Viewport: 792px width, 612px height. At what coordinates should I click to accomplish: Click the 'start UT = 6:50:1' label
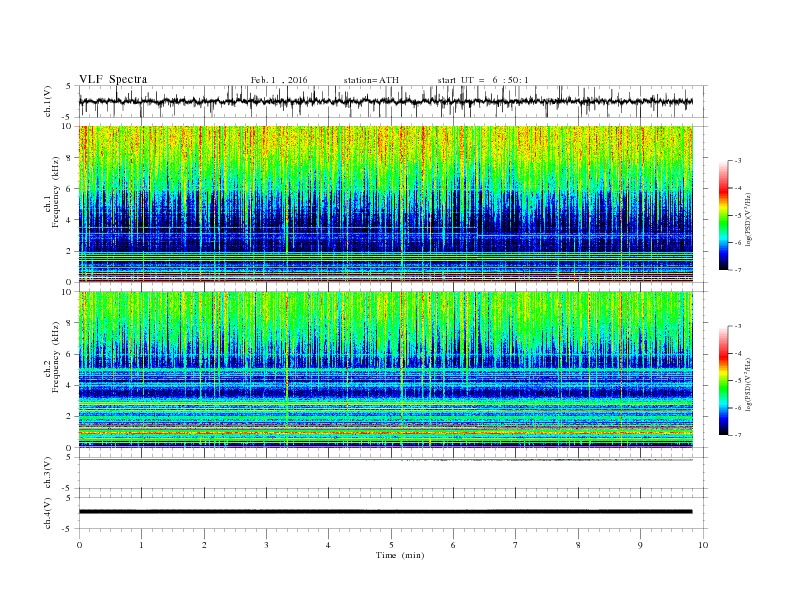click(483, 80)
